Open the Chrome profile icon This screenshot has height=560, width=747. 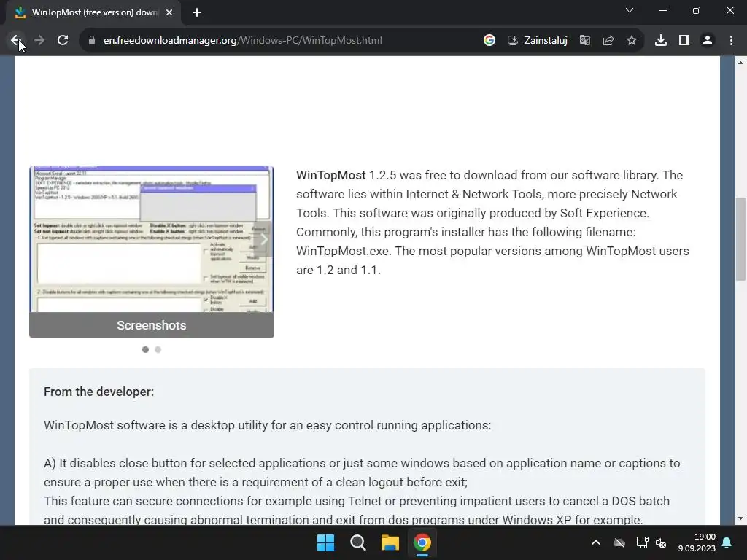708,41
